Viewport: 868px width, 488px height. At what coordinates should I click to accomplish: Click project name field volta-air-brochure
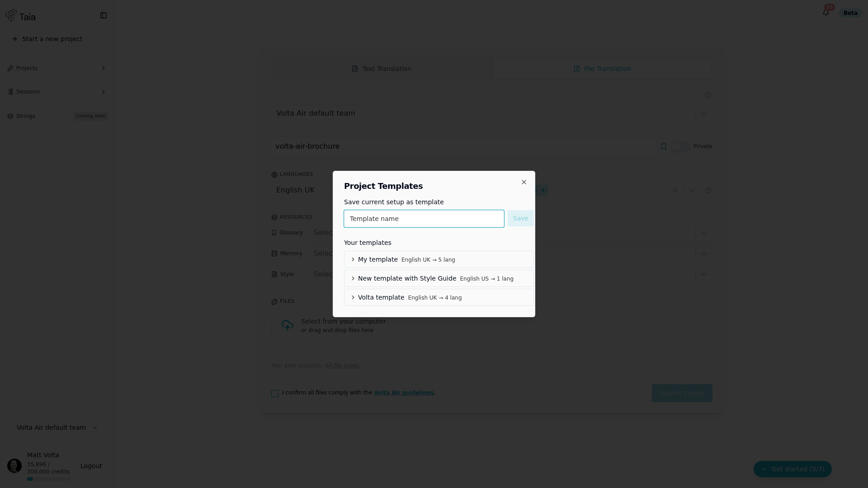coord(463,146)
